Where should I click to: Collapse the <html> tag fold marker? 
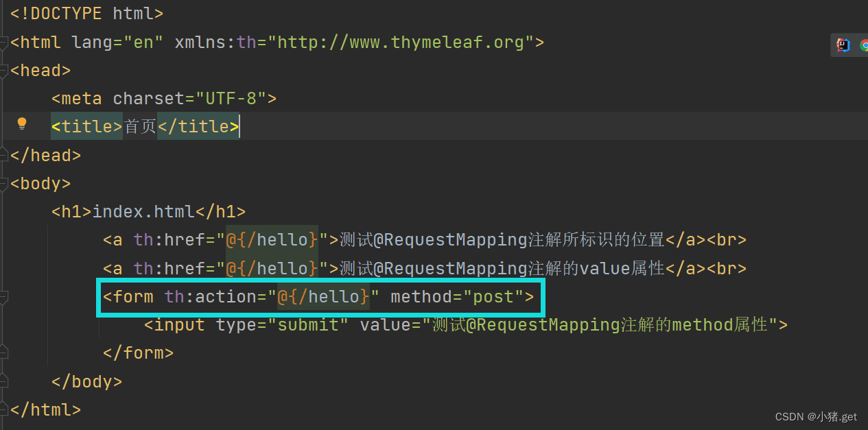[x=3, y=43]
